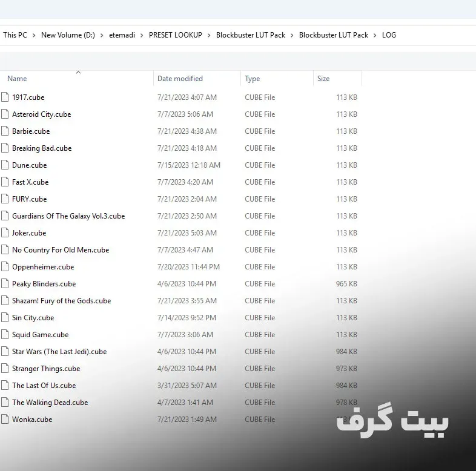Go to This PC in breadcrumb
476x471 pixels.
point(15,35)
